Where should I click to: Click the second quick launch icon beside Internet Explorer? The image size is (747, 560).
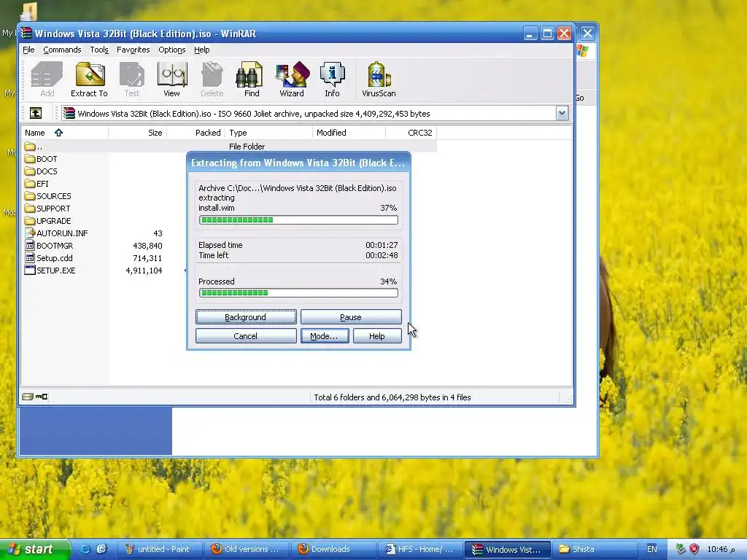click(102, 549)
